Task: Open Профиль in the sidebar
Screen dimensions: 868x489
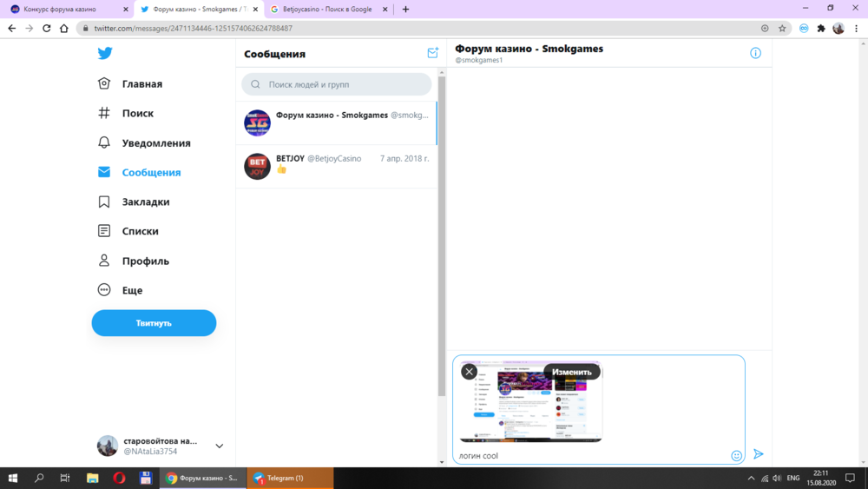Action: tap(133, 261)
